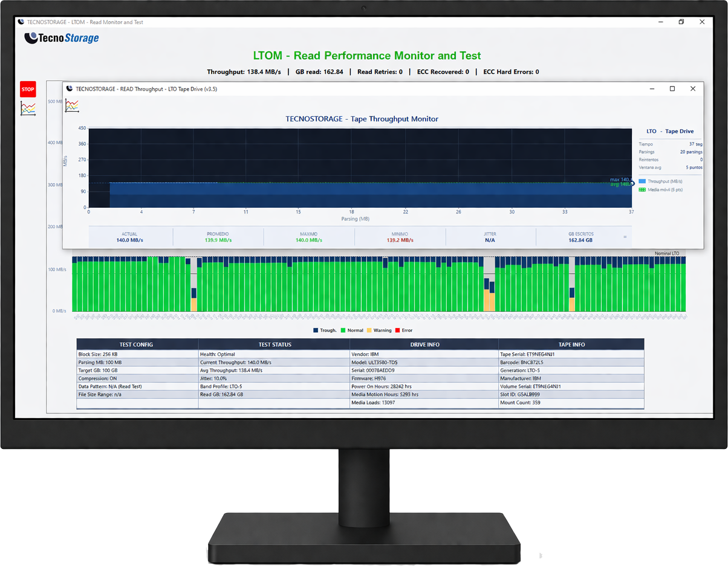
Task: Open the throughput chart icon below STOP
Action: [28, 109]
